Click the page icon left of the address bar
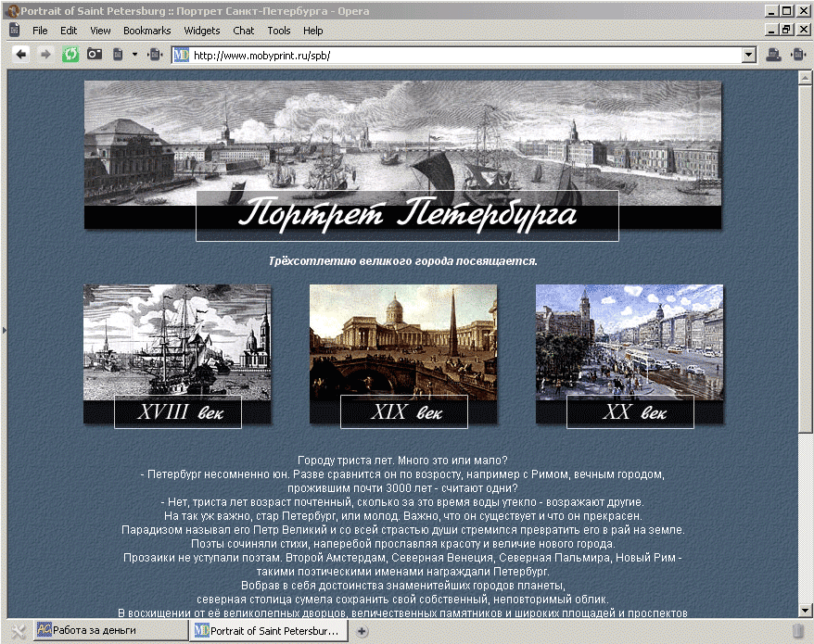The width and height of the screenshot is (814, 644). tap(155, 55)
